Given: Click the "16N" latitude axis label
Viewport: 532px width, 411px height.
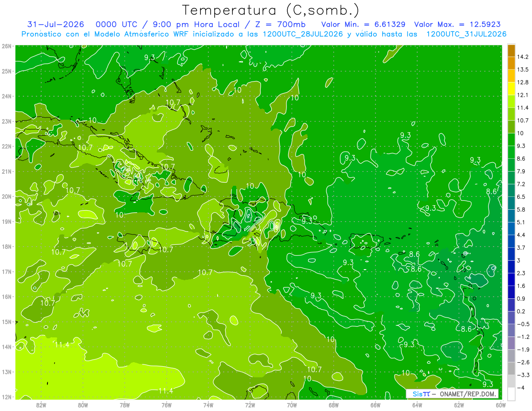Looking at the screenshot, I should point(6,297).
